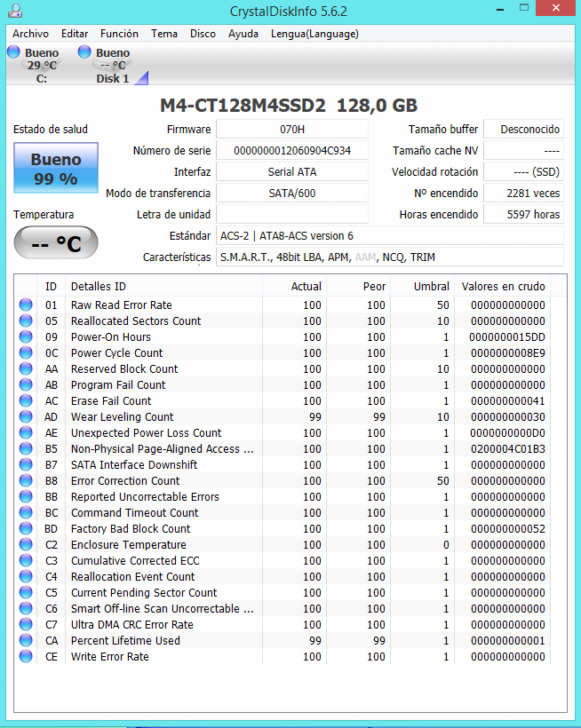Viewport: 581px width, 728px height.
Task: Click the temperature display button
Action: (56, 242)
